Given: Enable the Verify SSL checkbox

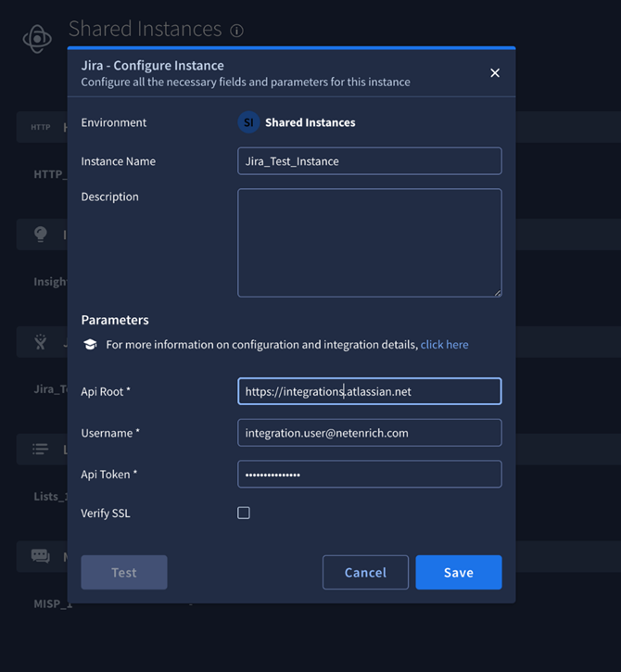Looking at the screenshot, I should click(244, 513).
